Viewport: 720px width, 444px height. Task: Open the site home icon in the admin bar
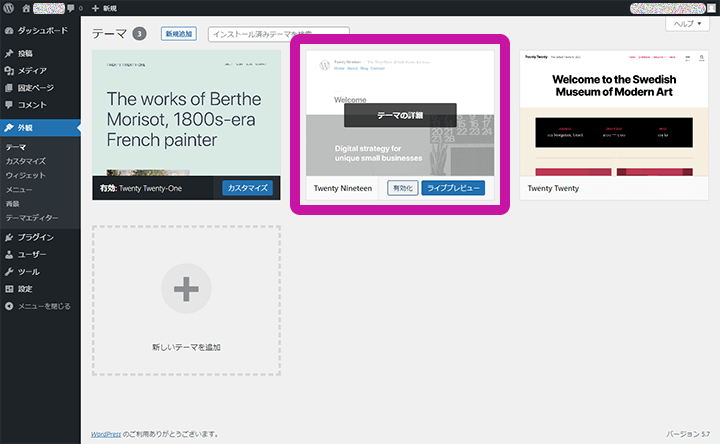pos(26,8)
